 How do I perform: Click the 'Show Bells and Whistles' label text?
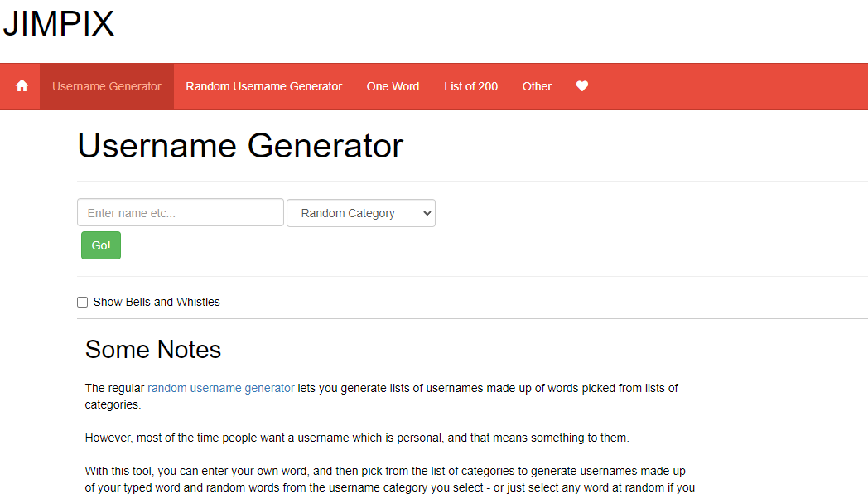click(x=157, y=303)
